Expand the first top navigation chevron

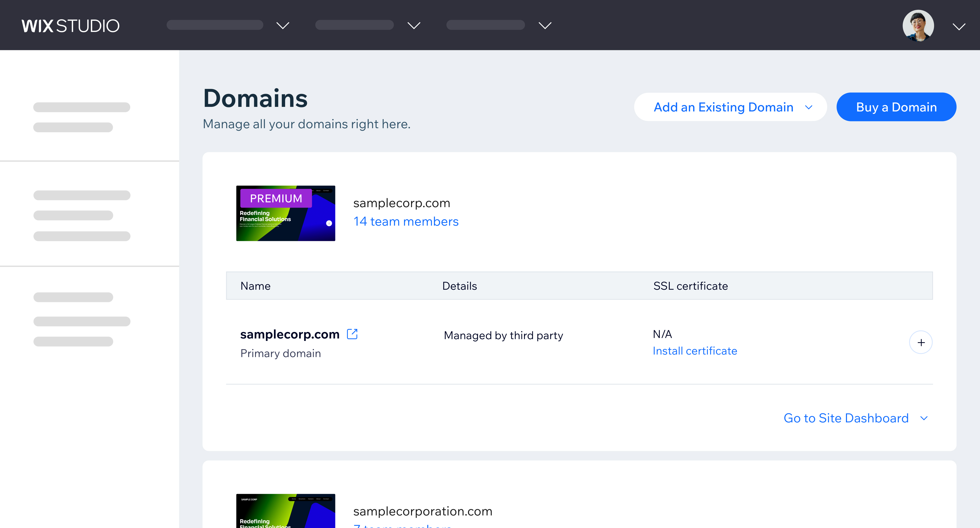283,25
